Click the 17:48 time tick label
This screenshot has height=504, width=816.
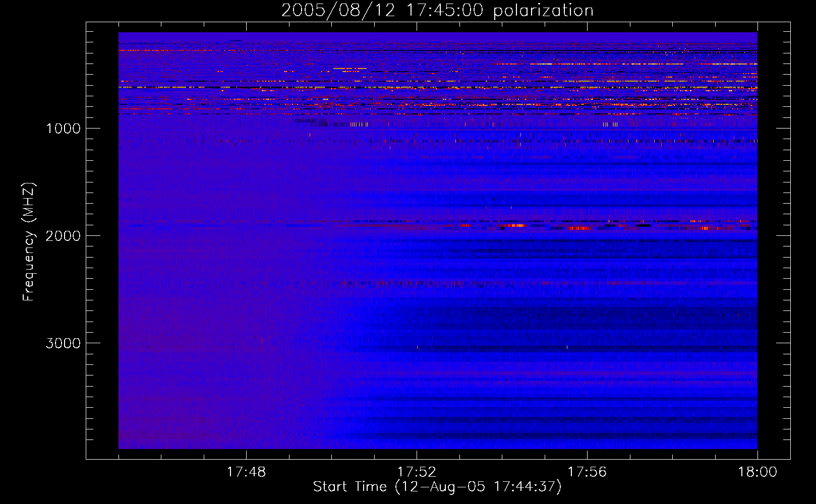(246, 472)
